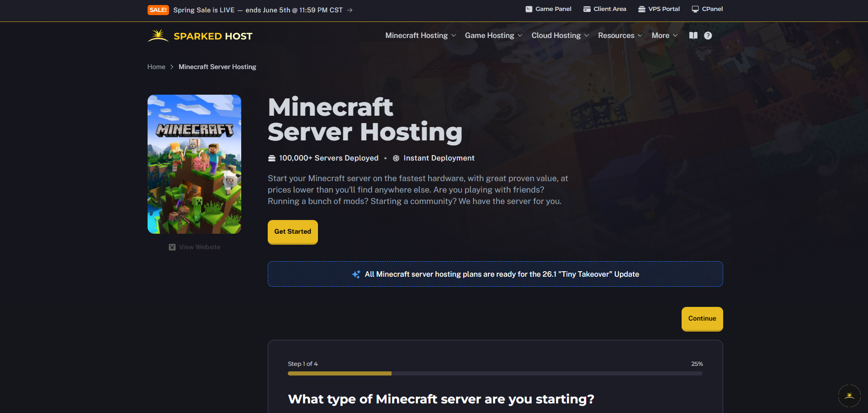The height and width of the screenshot is (413, 868).
Task: Click the Continue button
Action: pyautogui.click(x=702, y=319)
